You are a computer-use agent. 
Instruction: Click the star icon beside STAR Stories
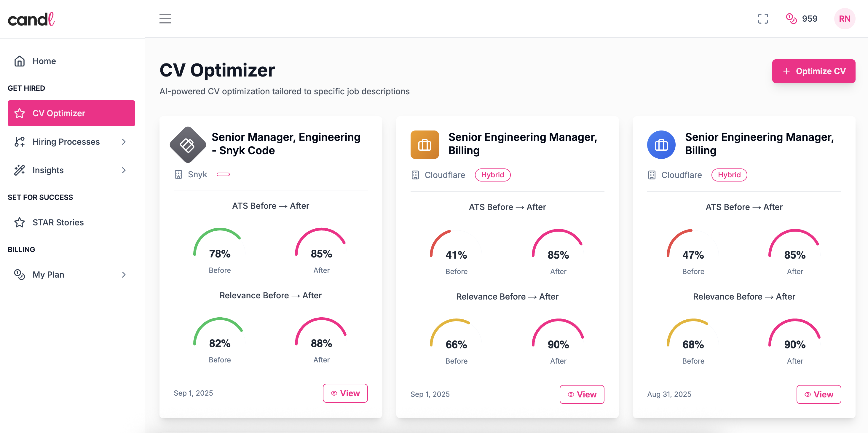click(x=19, y=222)
